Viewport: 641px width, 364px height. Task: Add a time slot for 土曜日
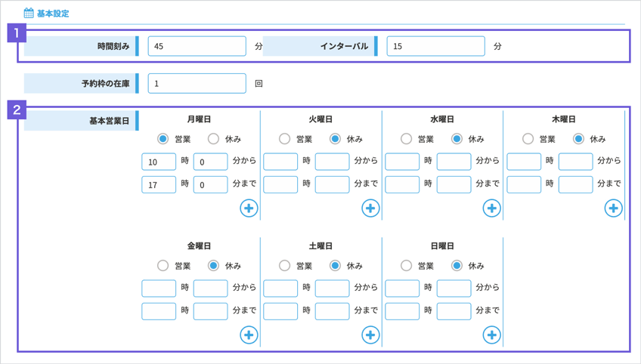(x=370, y=335)
